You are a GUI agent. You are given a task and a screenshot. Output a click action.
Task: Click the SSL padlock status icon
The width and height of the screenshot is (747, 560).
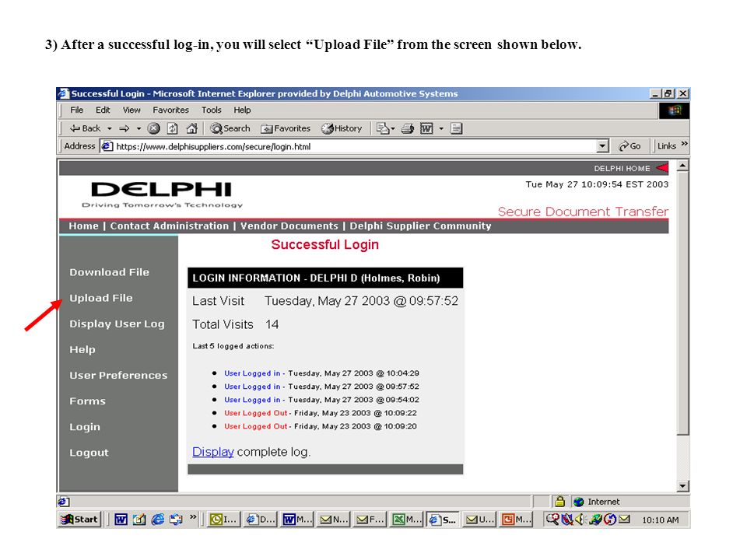pos(559,502)
